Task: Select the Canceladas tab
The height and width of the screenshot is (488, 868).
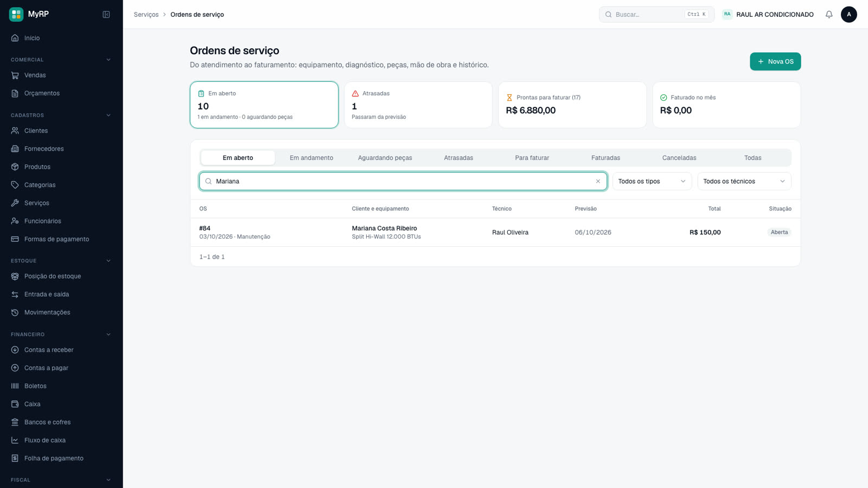Action: click(679, 158)
